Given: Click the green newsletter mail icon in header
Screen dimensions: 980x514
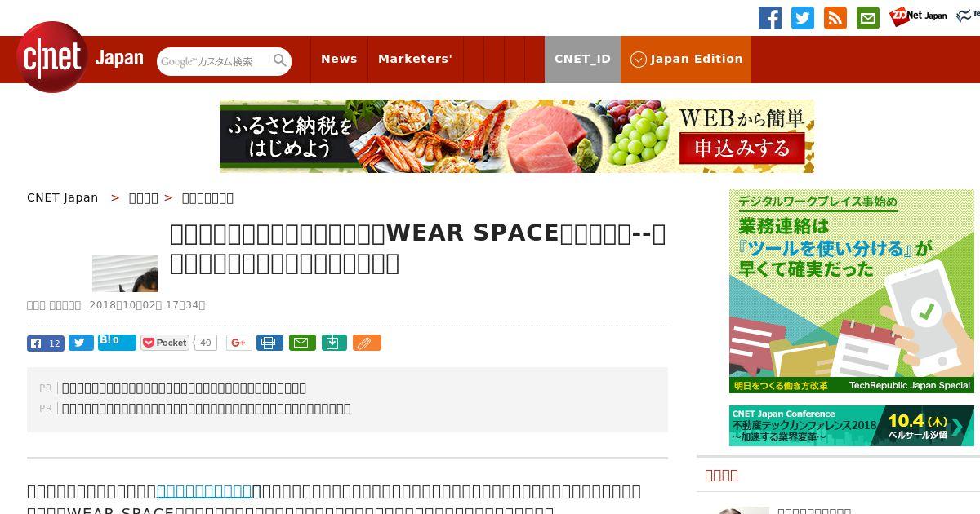Looking at the screenshot, I should 868,18.
